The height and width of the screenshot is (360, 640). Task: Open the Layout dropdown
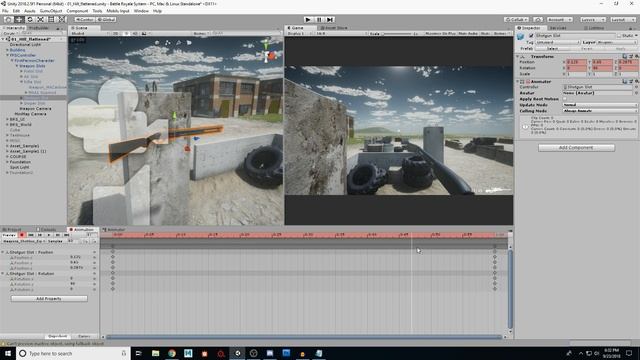[623, 20]
